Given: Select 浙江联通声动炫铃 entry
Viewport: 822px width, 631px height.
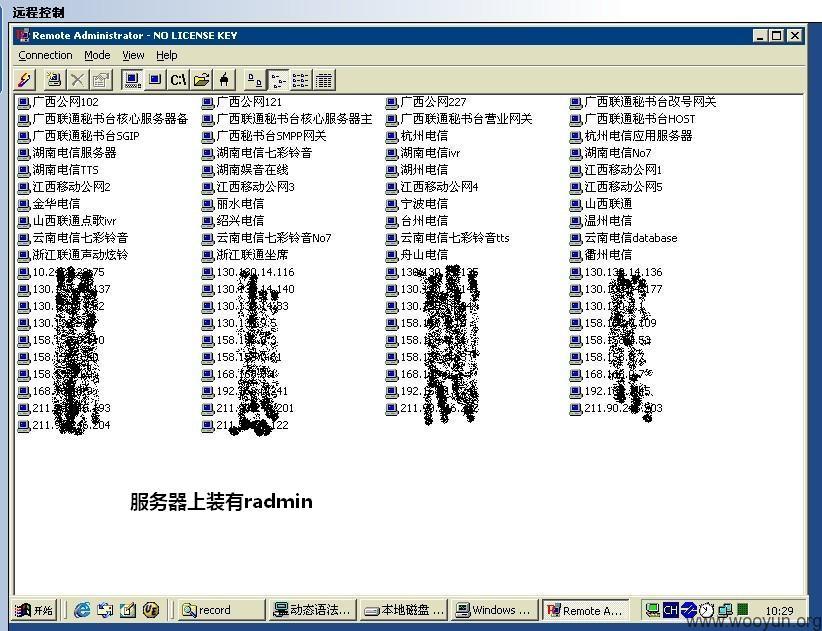Looking at the screenshot, I should point(73,255).
